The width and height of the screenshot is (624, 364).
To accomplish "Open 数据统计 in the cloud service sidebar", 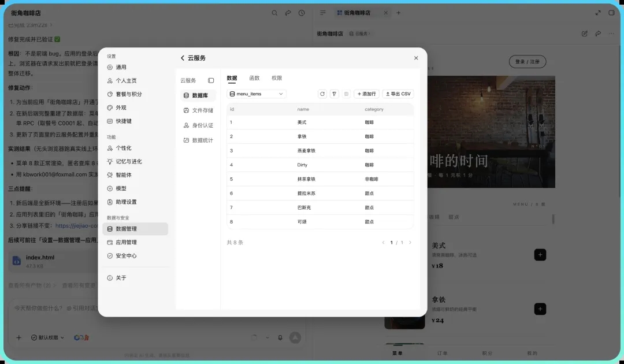I will (198, 140).
